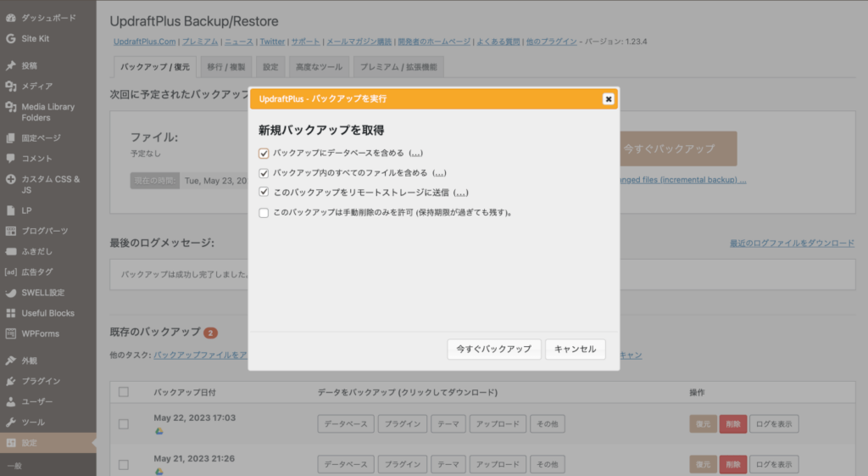868x476 pixels.
Task: Open Blog Parts (ブログパーツ) icon
Action: 10,231
